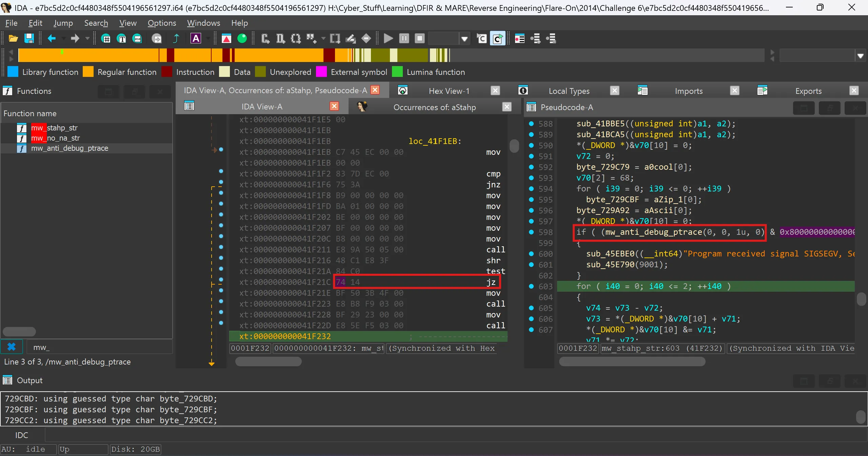Click the Jump back blue arrow
868x456 pixels.
point(52,39)
